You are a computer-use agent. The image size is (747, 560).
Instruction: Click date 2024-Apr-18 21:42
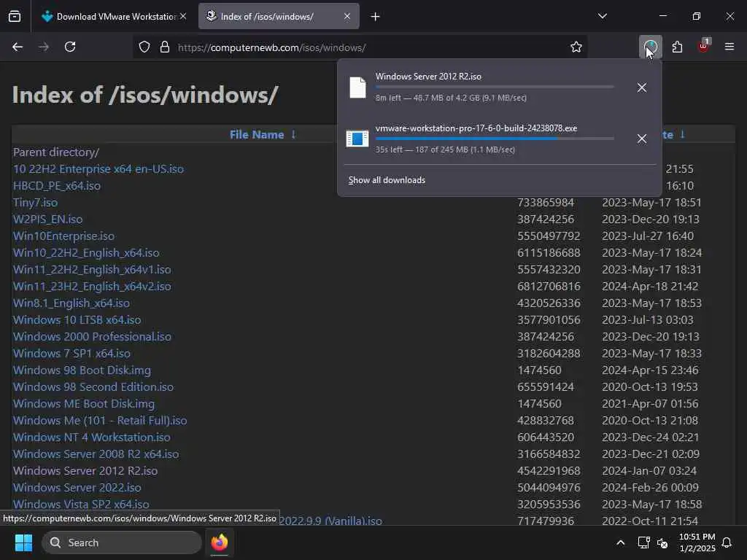click(650, 286)
